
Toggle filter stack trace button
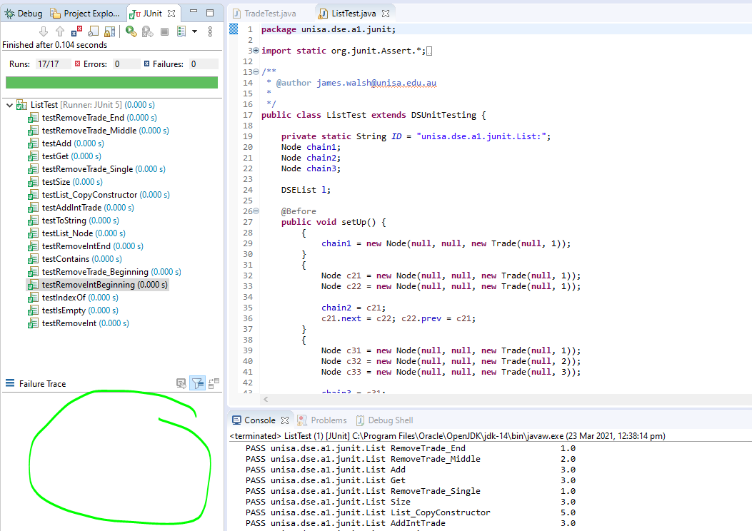(197, 383)
